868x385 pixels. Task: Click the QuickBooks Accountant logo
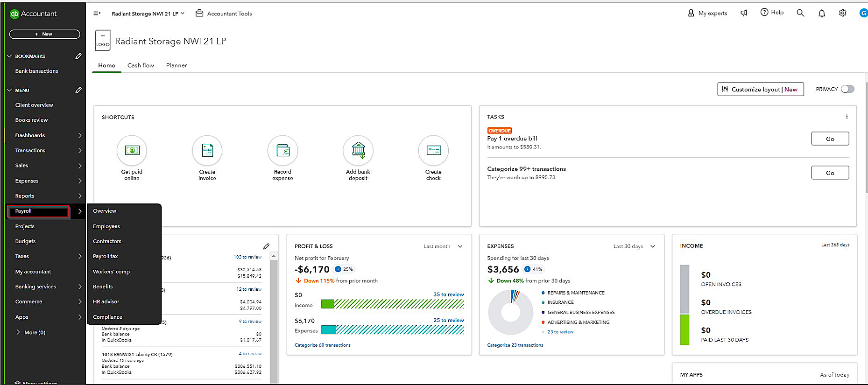pos(33,14)
